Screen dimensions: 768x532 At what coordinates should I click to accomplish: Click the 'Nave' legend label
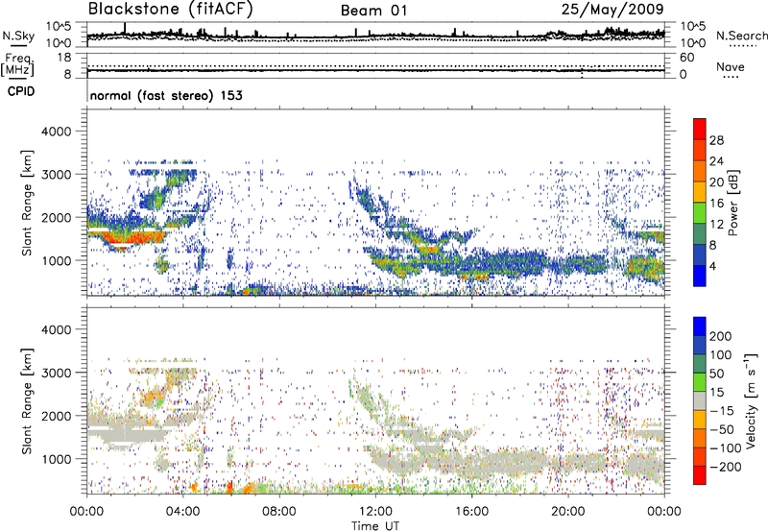pos(731,67)
